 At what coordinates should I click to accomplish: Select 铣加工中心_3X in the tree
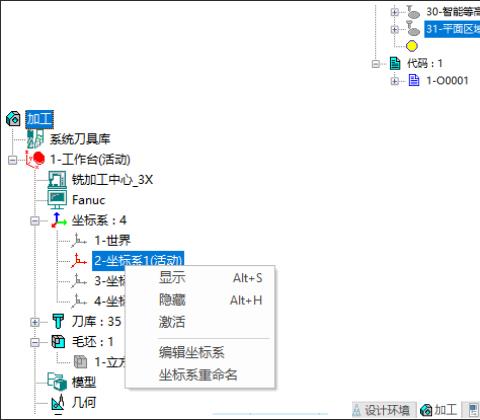[113, 180]
